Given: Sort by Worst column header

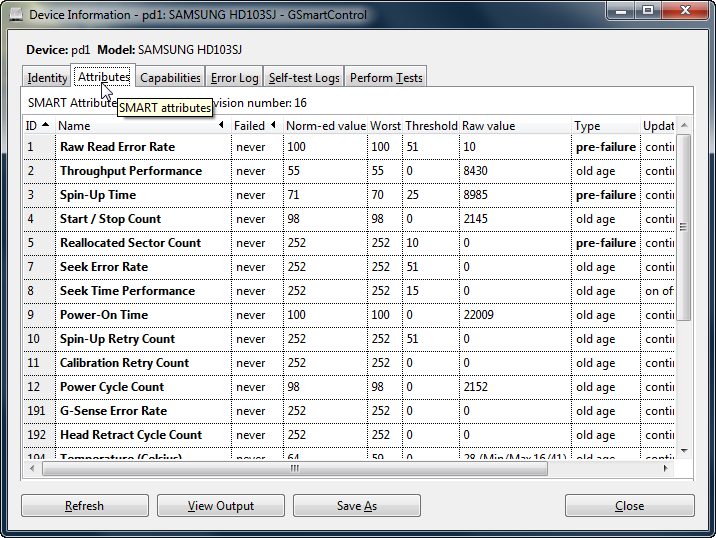Looking at the screenshot, I should pos(385,126).
